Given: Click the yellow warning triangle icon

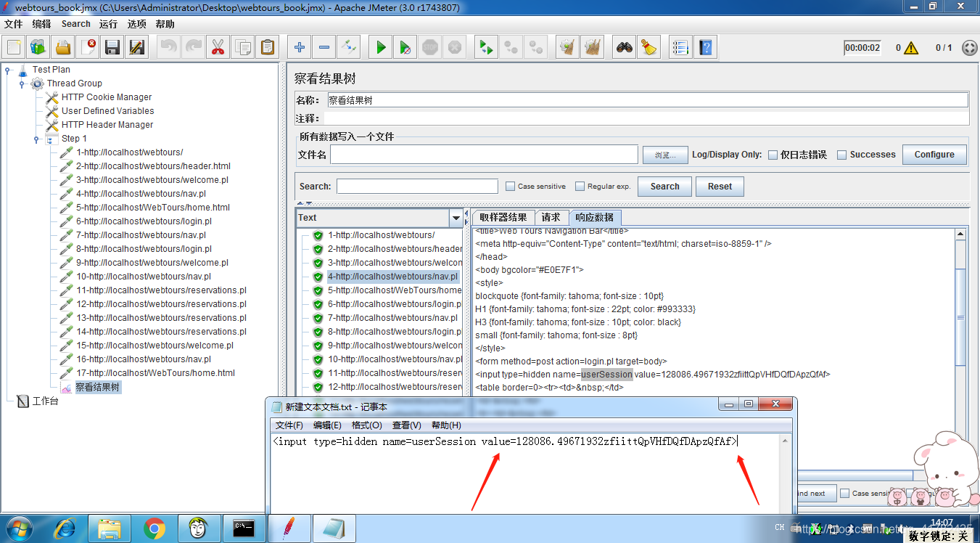Looking at the screenshot, I should (x=911, y=48).
